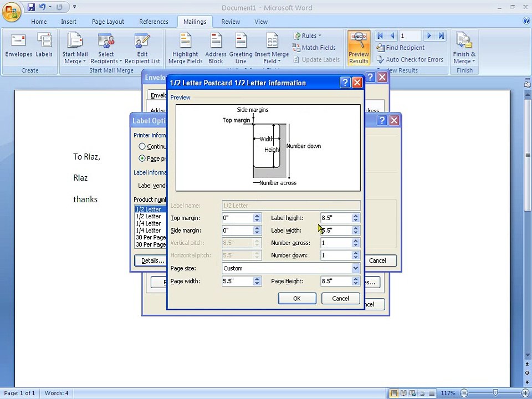Click record number field in ribbon
Screen dimensions: 532x399
(x=410, y=35)
